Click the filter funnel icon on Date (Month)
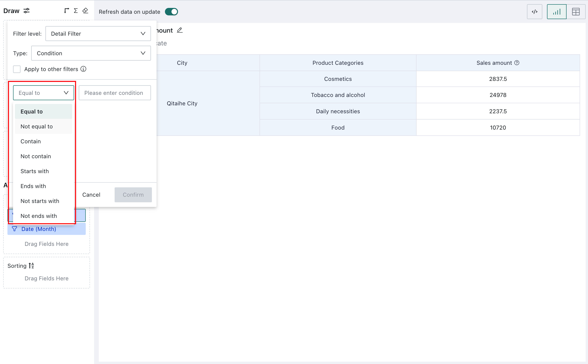The image size is (588, 364). [x=14, y=229]
